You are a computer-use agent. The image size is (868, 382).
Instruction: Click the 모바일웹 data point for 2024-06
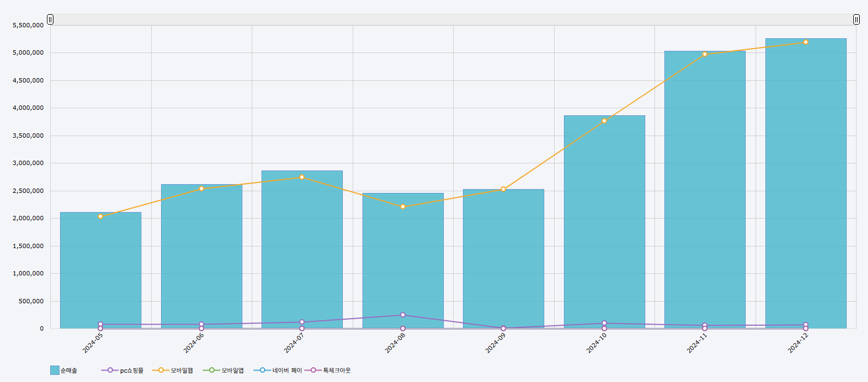pyautogui.click(x=201, y=189)
